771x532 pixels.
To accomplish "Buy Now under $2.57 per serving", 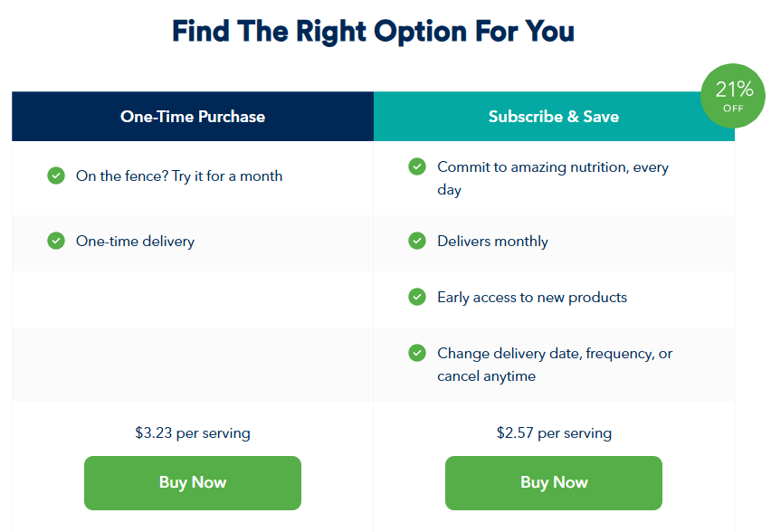I will coord(554,483).
